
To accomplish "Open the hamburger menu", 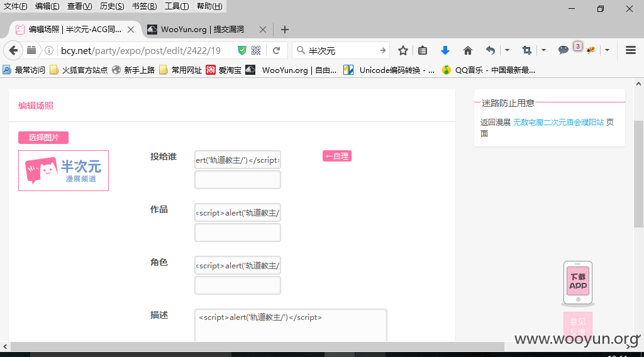I will coord(630,50).
